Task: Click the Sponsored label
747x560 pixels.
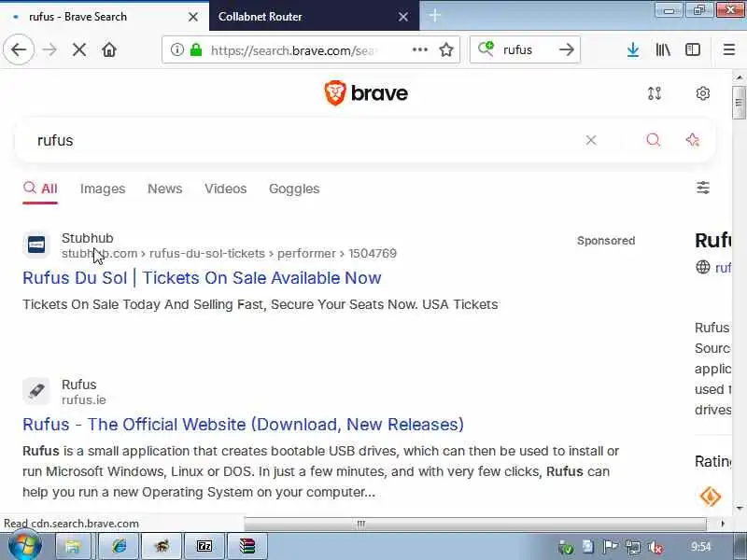Action: tap(606, 241)
